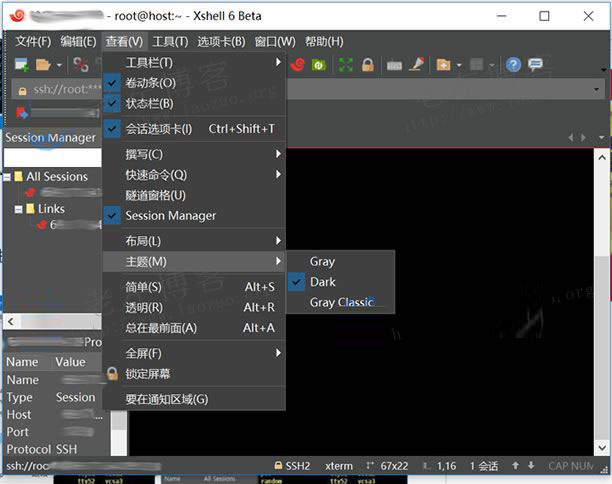Click the new-folder plus toolbar icon
The width and height of the screenshot is (612, 484).
point(443,65)
